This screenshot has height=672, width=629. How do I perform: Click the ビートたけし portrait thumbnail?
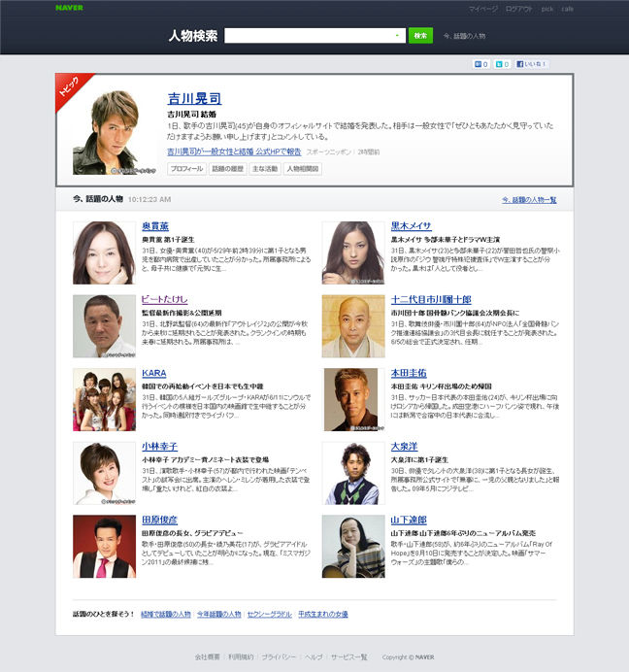104,326
